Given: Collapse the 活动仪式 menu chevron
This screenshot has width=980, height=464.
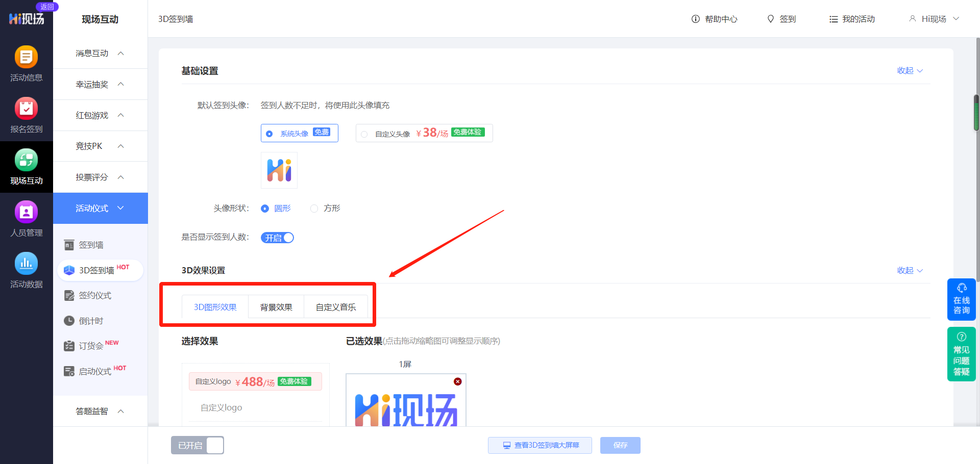Looking at the screenshot, I should (120, 208).
